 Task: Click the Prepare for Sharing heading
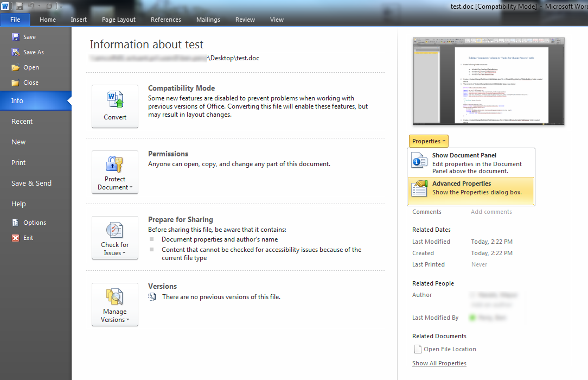pos(181,219)
